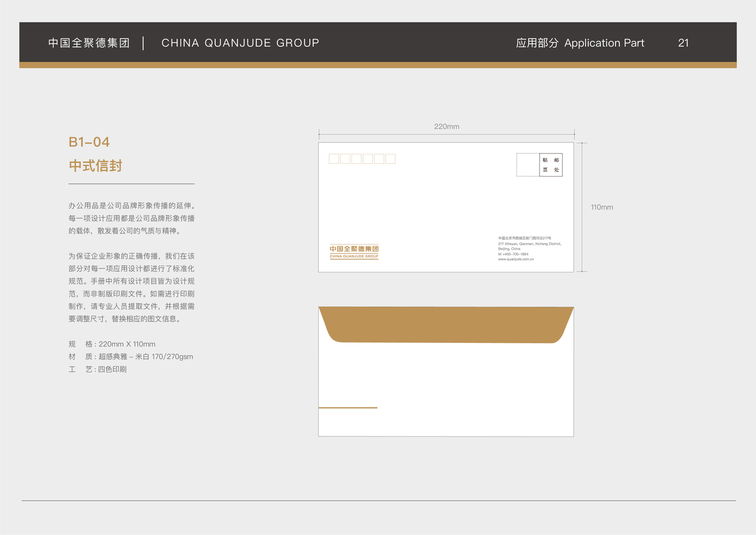This screenshot has height=535, width=756.
Task: Click the header text '中国全聚德集团'
Action: point(89,43)
